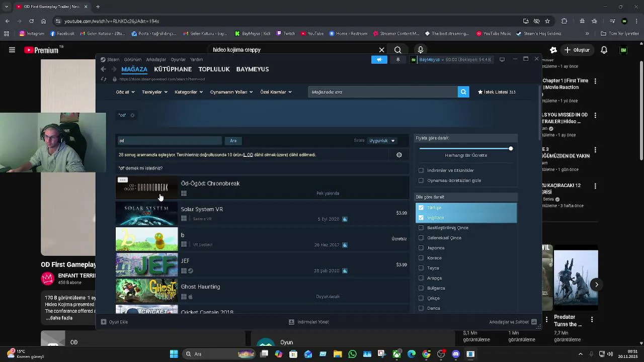Adjust the price range slider handle

pos(511,148)
